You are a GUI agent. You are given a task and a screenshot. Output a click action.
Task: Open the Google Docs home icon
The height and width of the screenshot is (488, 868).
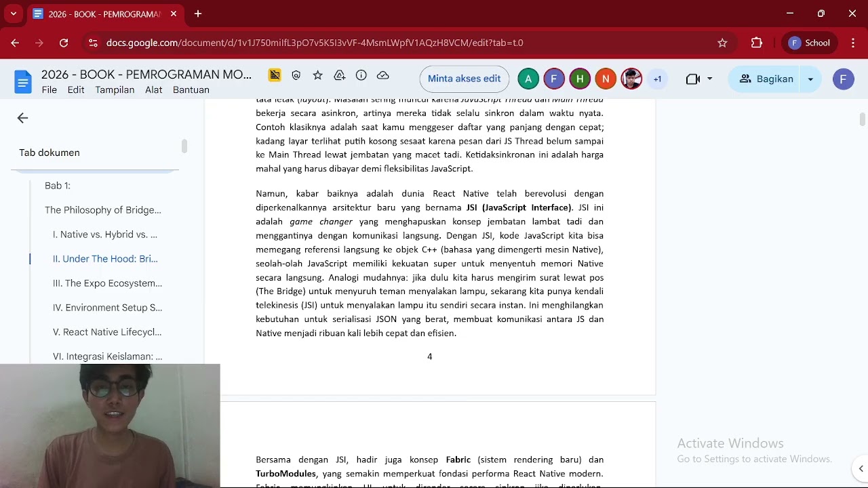tap(22, 82)
